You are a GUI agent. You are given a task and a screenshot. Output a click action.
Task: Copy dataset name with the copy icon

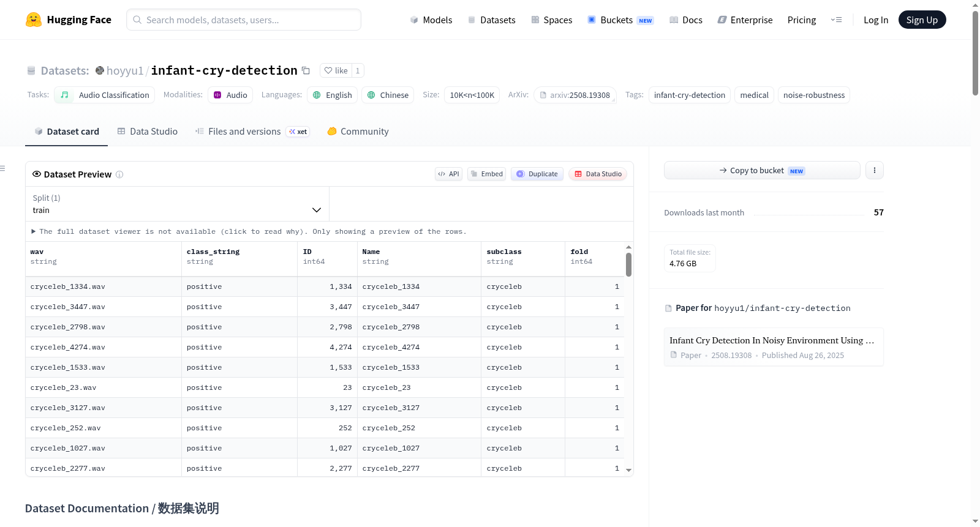click(x=306, y=70)
